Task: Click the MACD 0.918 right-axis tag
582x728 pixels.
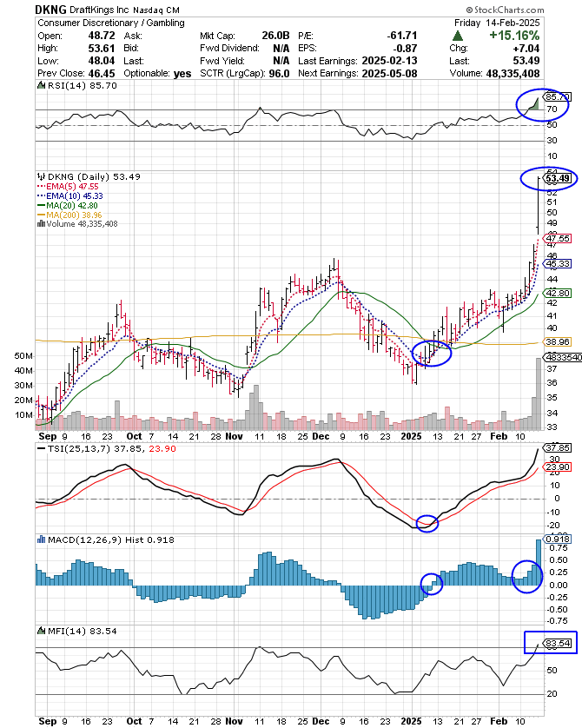Action: pyautogui.click(x=557, y=539)
